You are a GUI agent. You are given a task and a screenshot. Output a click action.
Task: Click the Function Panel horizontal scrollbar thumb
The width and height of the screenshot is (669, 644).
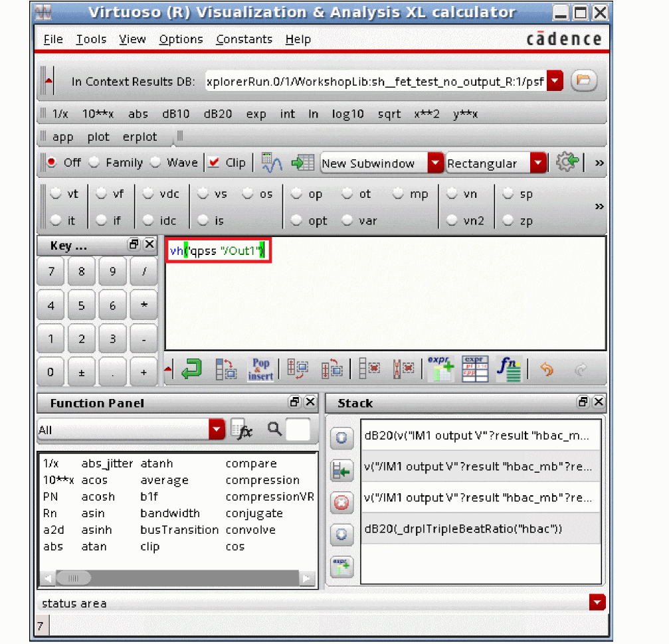click(73, 578)
